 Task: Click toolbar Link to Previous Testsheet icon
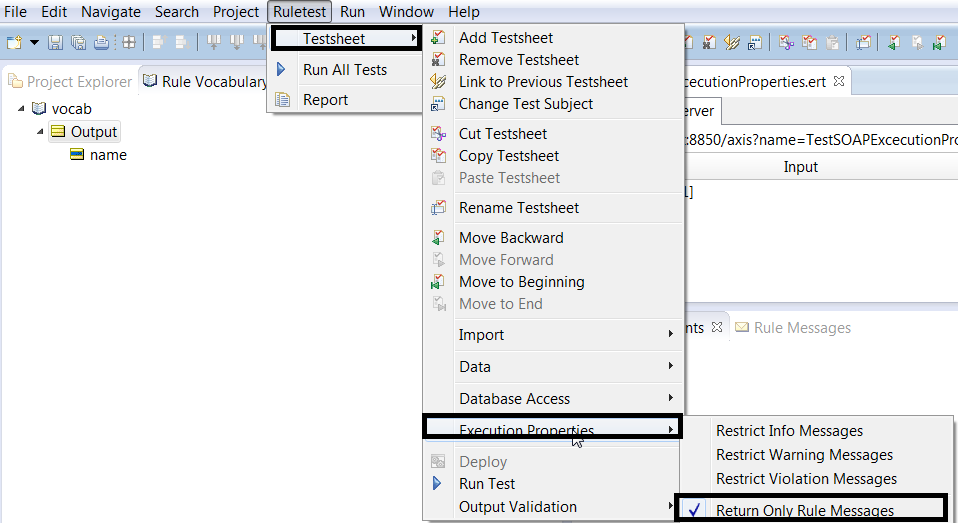coord(732,42)
